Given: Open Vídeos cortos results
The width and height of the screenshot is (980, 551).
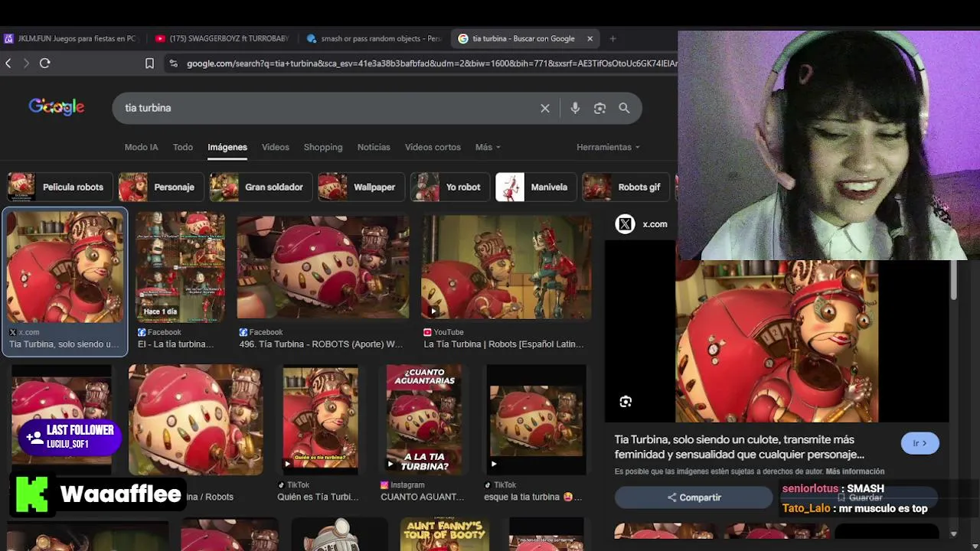Looking at the screenshot, I should click(433, 147).
